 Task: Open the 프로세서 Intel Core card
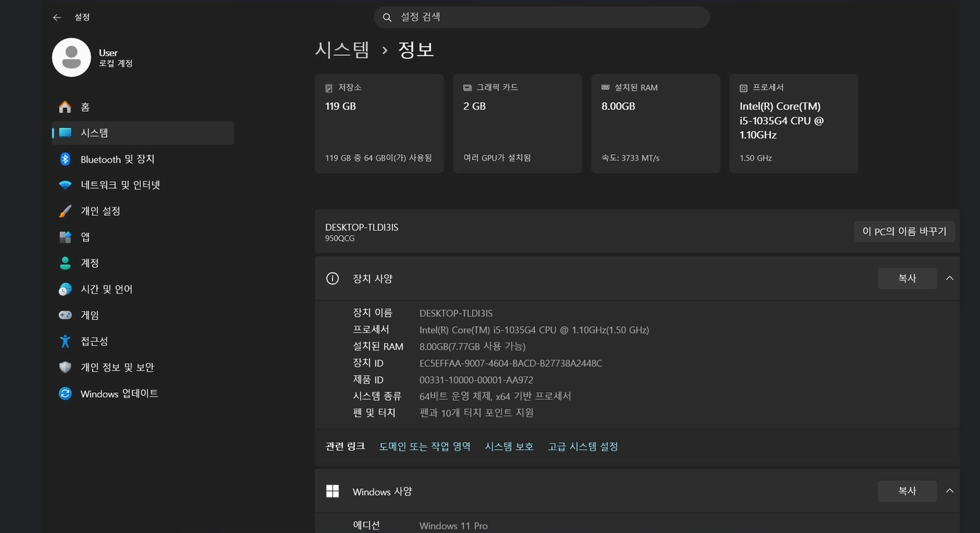click(794, 124)
